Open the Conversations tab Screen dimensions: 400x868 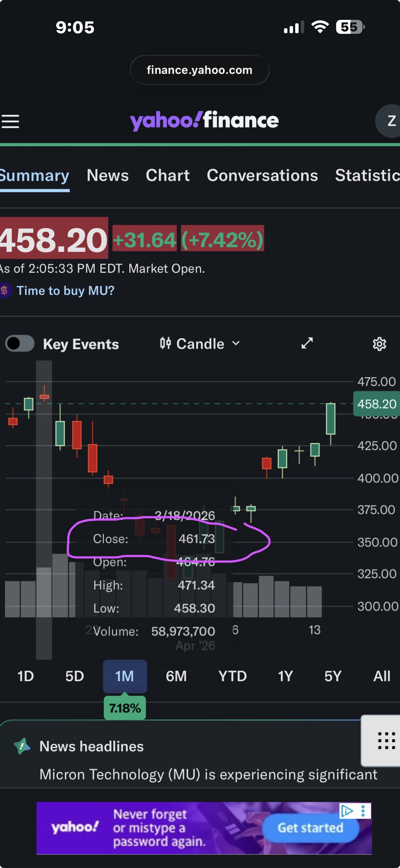262,175
